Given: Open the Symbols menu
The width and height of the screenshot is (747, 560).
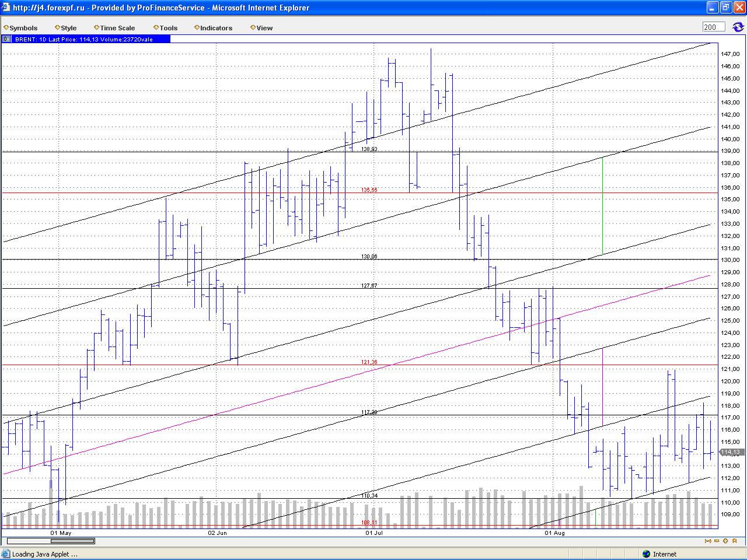Looking at the screenshot, I should 21,27.
